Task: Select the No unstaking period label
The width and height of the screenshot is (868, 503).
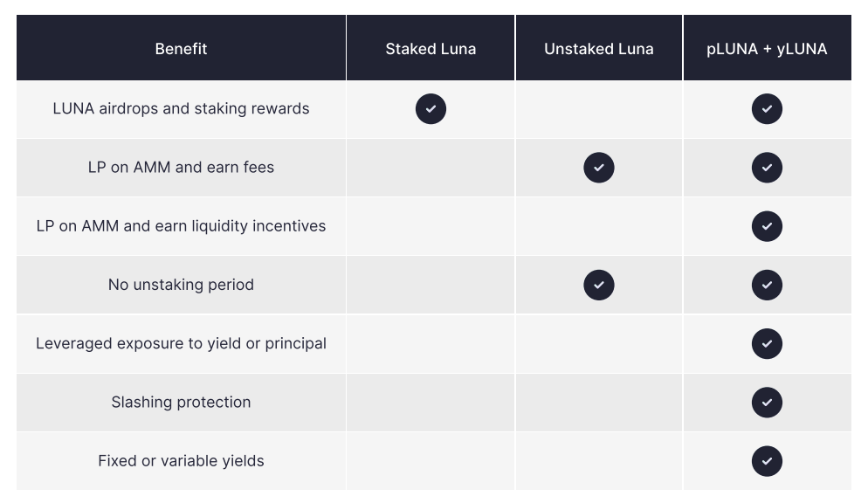Action: (181, 285)
